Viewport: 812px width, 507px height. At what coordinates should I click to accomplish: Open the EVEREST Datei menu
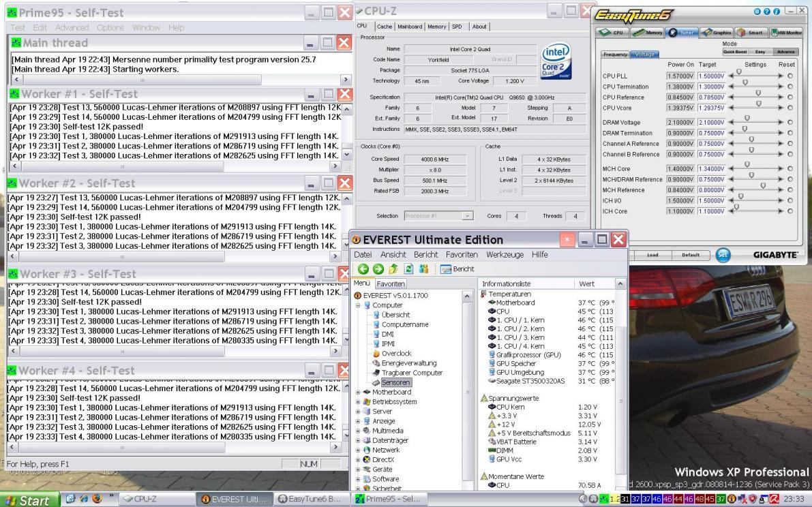[363, 255]
